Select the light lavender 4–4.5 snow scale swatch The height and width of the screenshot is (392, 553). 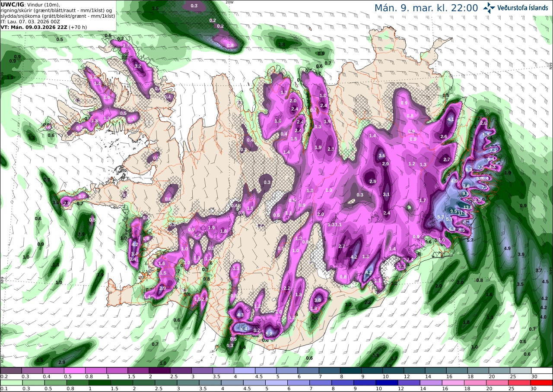click(x=245, y=370)
